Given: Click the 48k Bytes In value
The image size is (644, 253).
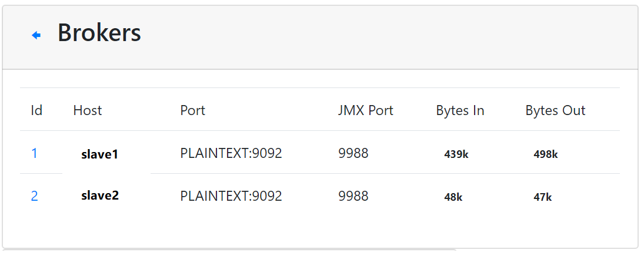Looking at the screenshot, I should pos(453,197).
